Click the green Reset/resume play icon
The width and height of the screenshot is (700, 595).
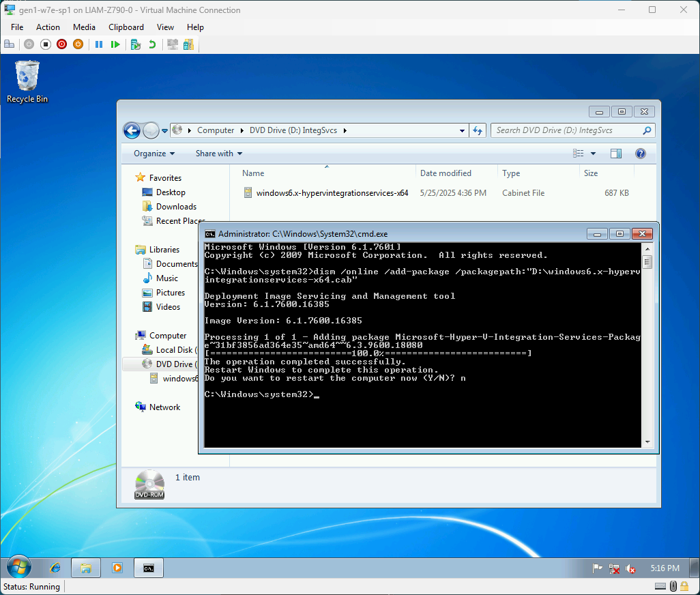115,44
